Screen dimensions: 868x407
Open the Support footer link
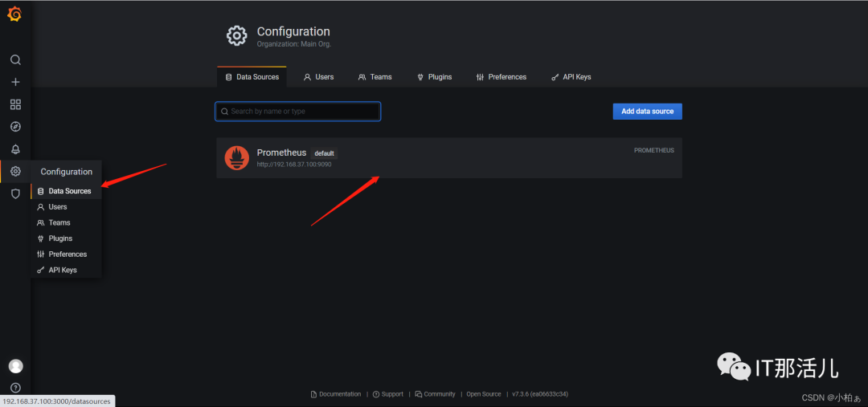click(x=388, y=394)
